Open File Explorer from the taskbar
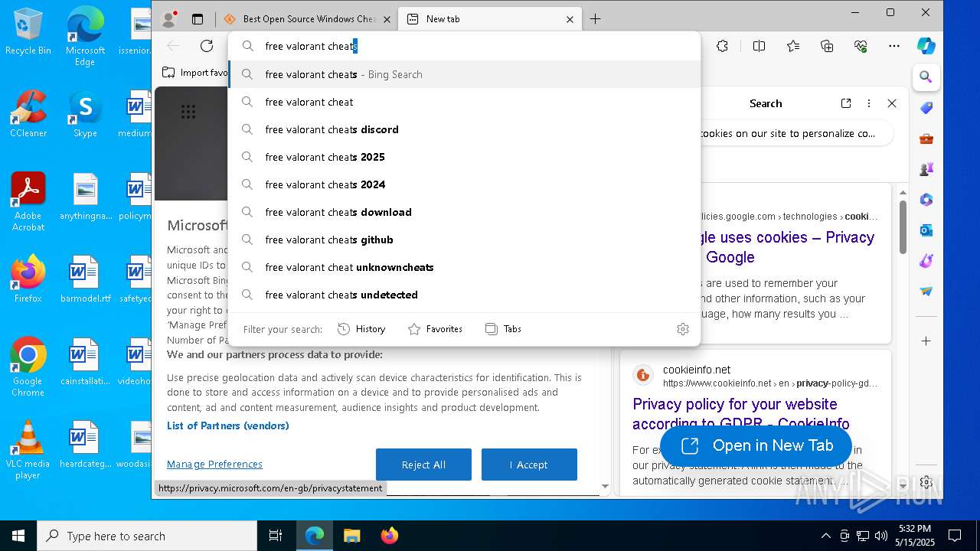This screenshot has width=980, height=551. coord(351,536)
